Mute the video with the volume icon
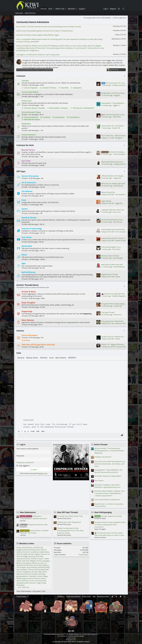Image resolution: width=142 pixels, height=644 pixels. 76,475
